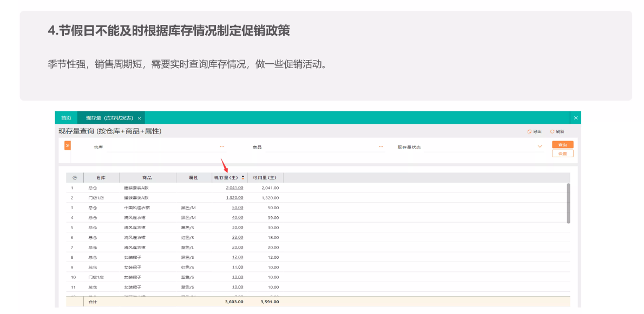Click the 黑色/M cell in row 4
The height and width of the screenshot is (314, 644).
pos(188,218)
